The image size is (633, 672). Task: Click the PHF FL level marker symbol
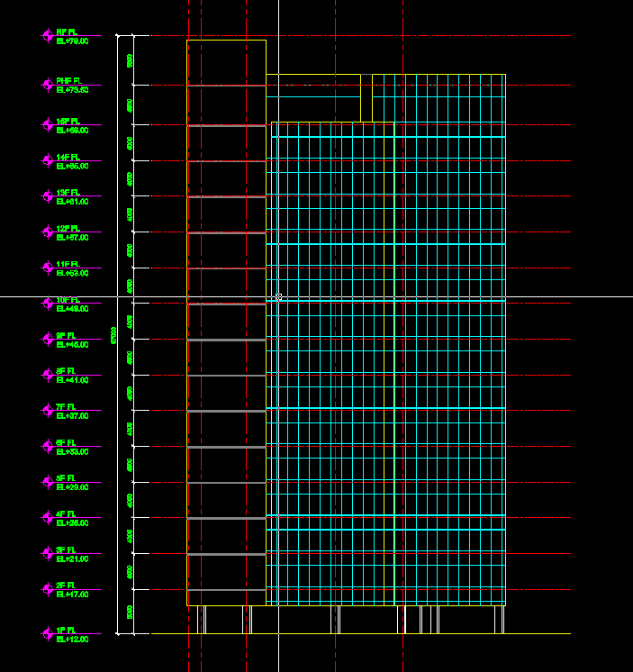(x=48, y=85)
